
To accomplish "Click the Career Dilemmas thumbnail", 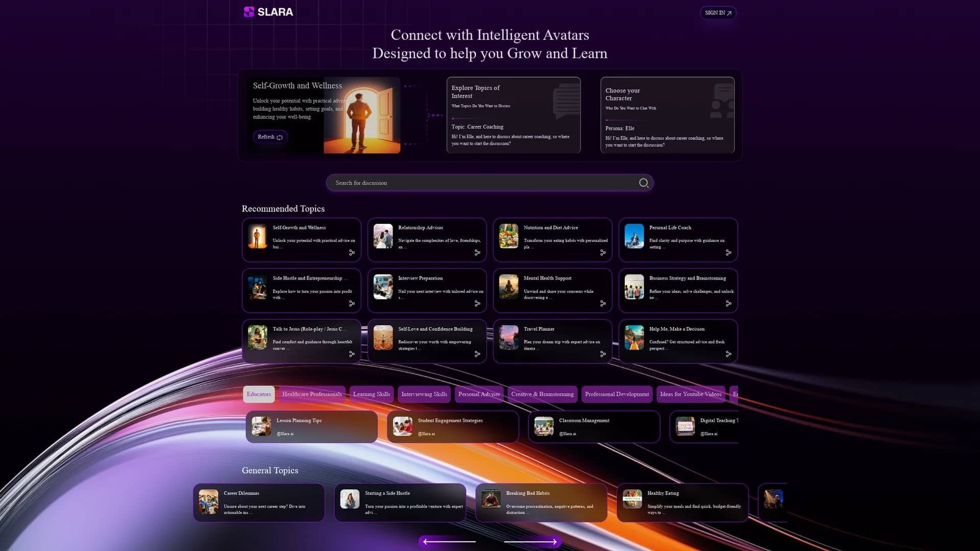I will click(x=208, y=502).
